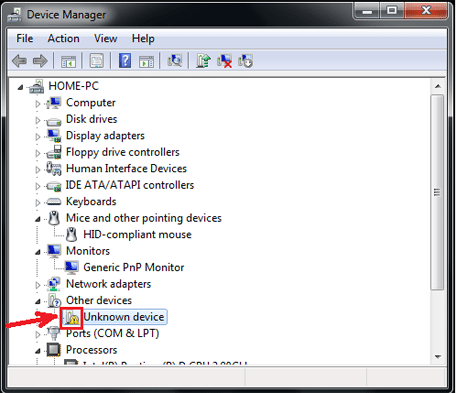456x393 pixels.
Task: Collapse the Monitors category
Action: click(38, 252)
